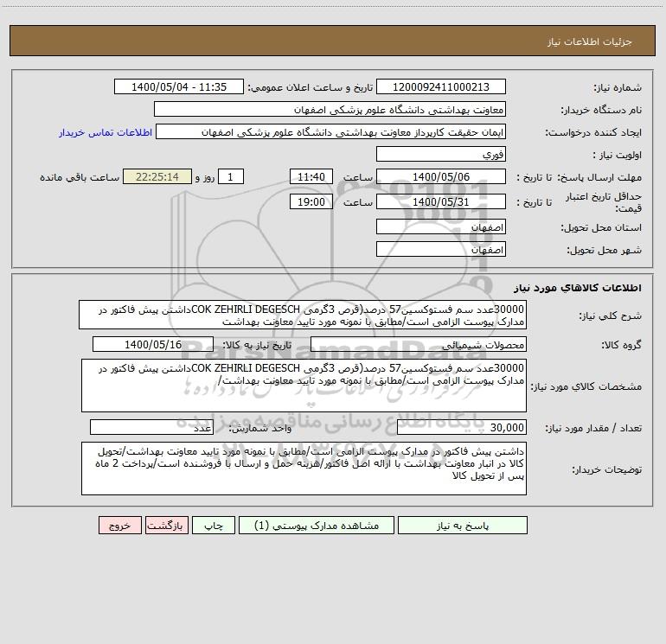This screenshot has height=644, width=666.
Task: Click the goods group field محصولات شیمیائی
Action: 419,344
